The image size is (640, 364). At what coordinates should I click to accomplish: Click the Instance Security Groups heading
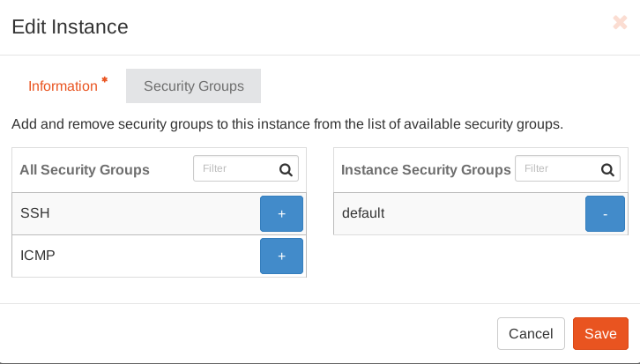point(425,169)
